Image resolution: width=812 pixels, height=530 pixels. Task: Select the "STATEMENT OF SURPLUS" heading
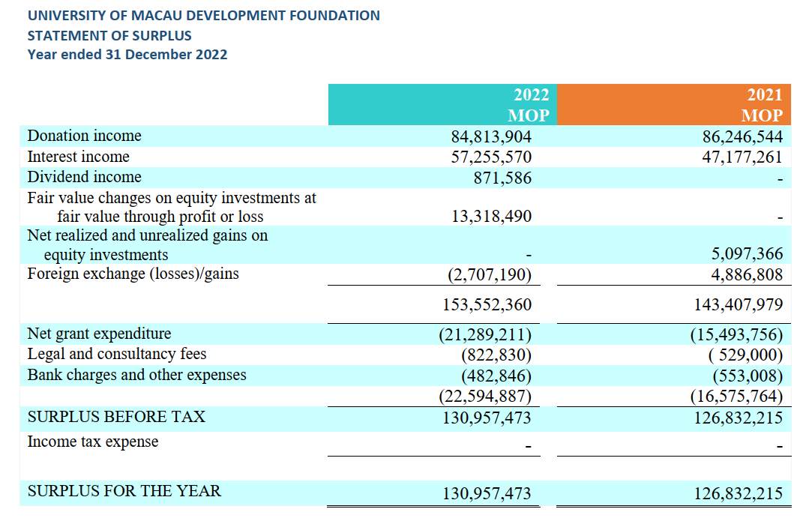[109, 36]
